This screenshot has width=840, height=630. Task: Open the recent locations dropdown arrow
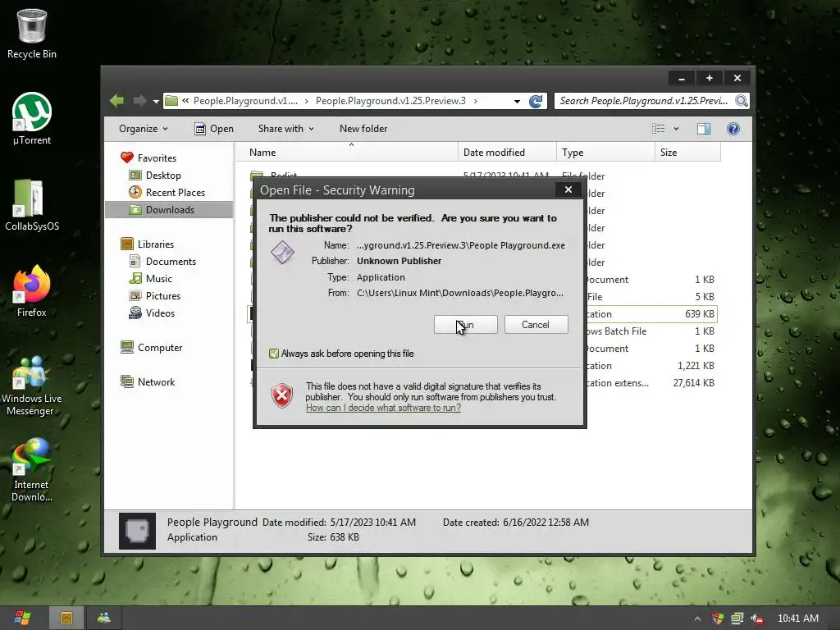(x=156, y=101)
